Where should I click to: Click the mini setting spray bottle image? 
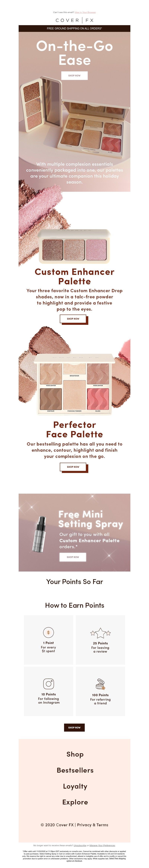point(39,533)
